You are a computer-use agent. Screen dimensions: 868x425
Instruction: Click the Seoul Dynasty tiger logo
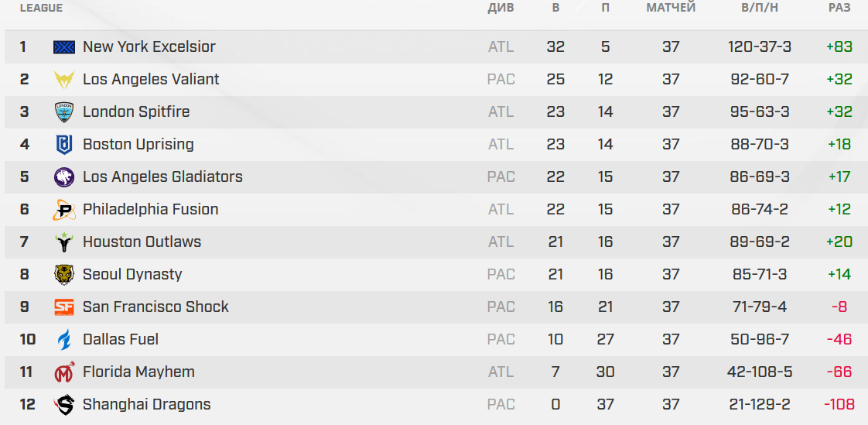pos(63,275)
